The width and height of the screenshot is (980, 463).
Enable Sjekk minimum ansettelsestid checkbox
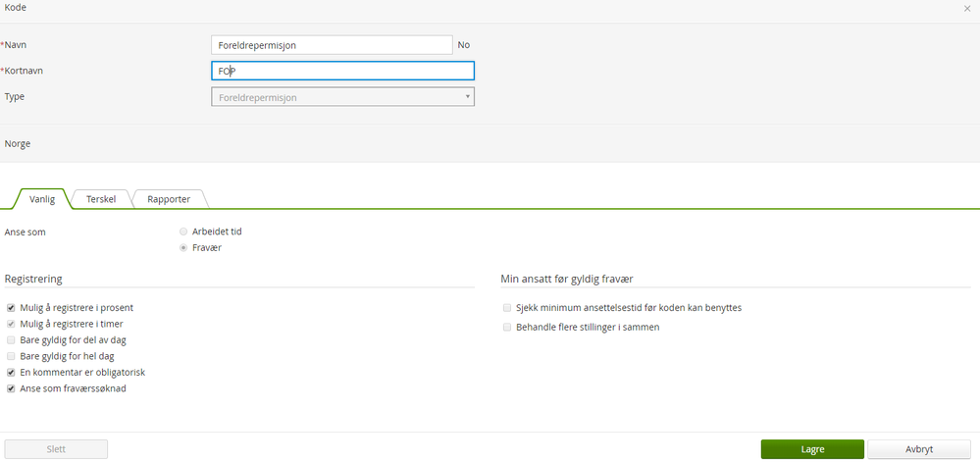coord(507,308)
